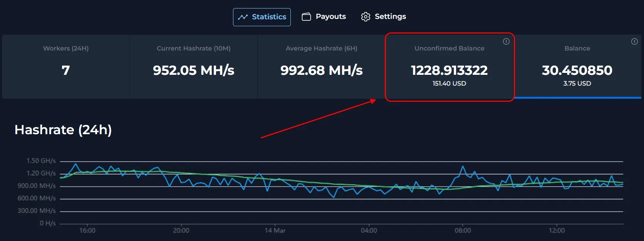Select the Statistics tab label
This screenshot has height=241, width=644.
coord(269,17)
